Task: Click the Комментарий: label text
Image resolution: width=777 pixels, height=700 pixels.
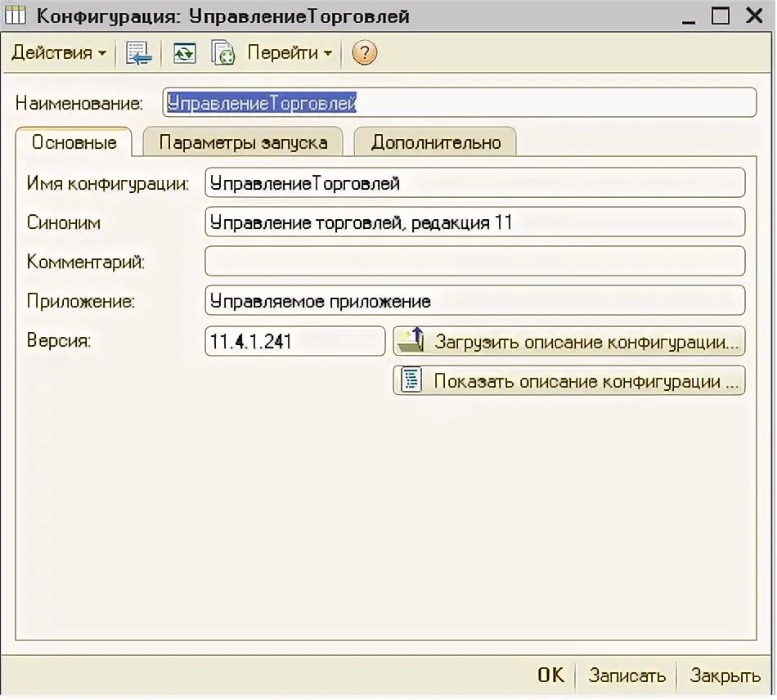Action: 86,262
